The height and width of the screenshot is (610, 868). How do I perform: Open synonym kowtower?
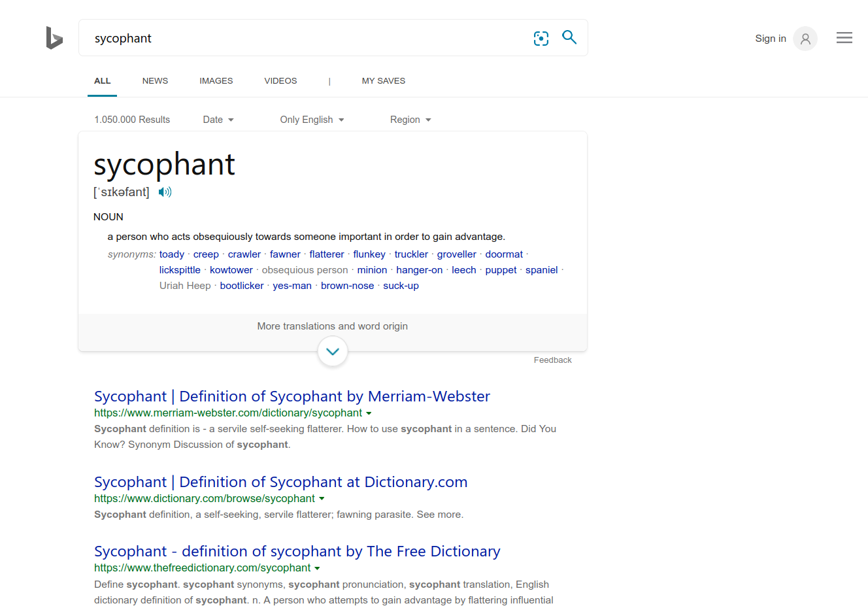tap(231, 270)
